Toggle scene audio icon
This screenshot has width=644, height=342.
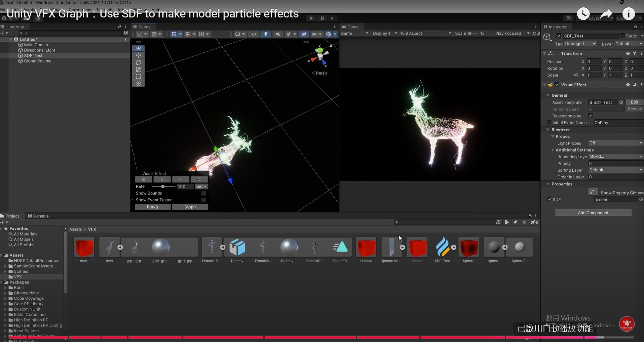click(278, 34)
